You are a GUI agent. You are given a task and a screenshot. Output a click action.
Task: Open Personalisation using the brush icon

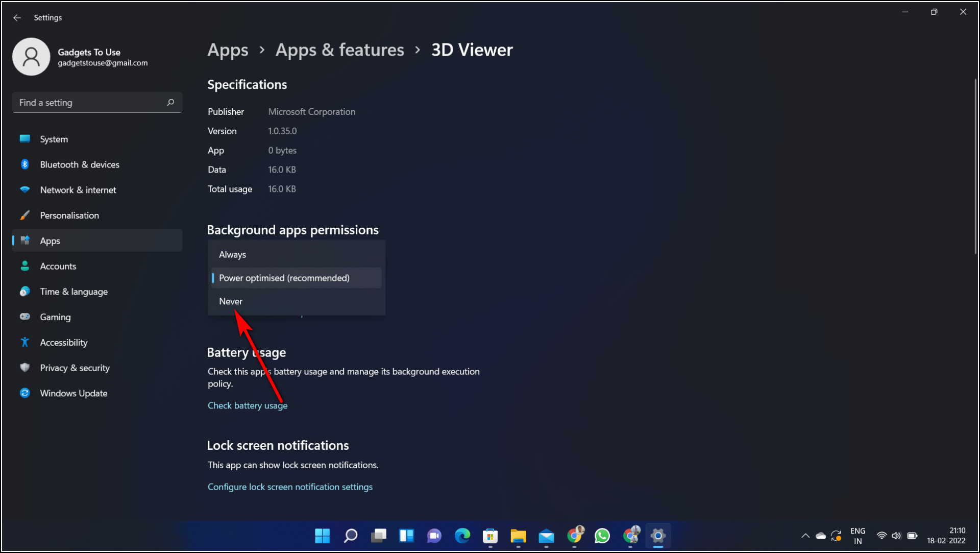tap(24, 215)
